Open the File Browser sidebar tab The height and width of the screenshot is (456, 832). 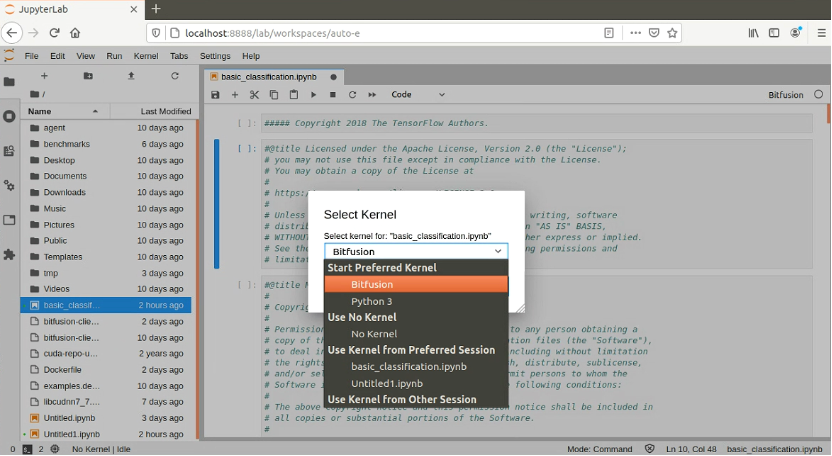9,82
